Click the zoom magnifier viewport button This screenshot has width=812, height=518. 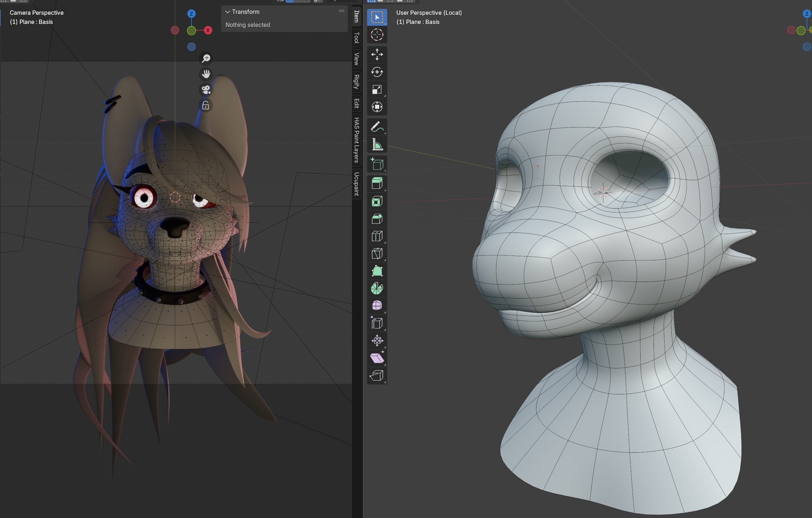click(x=206, y=58)
